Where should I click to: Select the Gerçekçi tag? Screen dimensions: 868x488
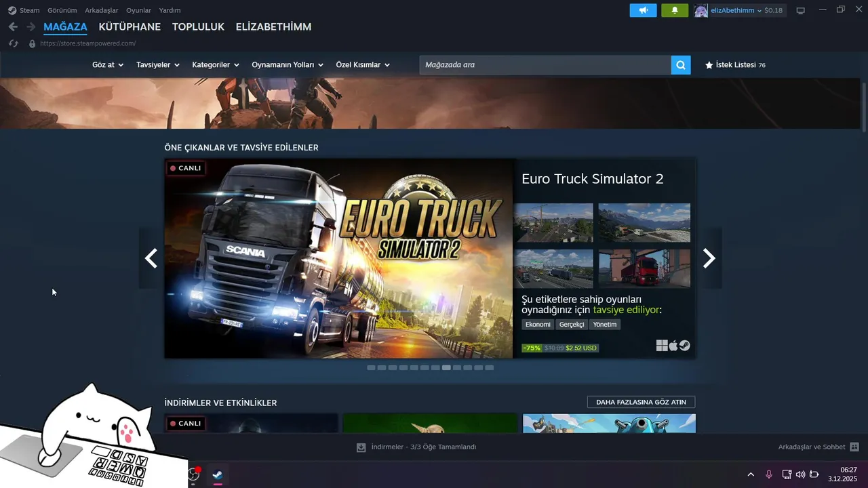572,325
